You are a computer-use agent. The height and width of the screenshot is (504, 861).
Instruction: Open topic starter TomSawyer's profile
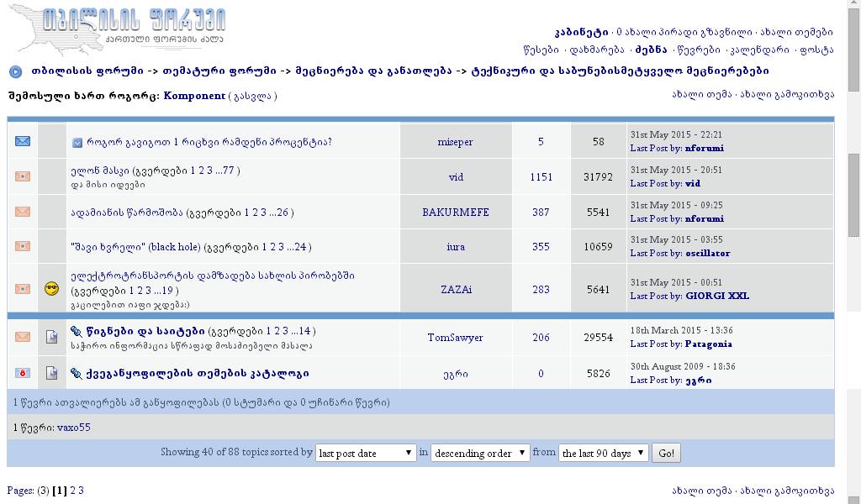click(x=455, y=338)
